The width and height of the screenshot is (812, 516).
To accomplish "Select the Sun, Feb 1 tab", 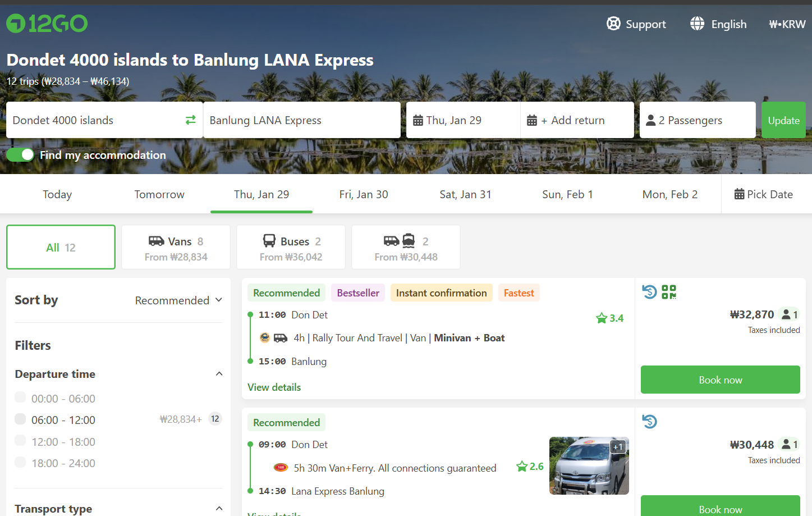I will tap(568, 194).
